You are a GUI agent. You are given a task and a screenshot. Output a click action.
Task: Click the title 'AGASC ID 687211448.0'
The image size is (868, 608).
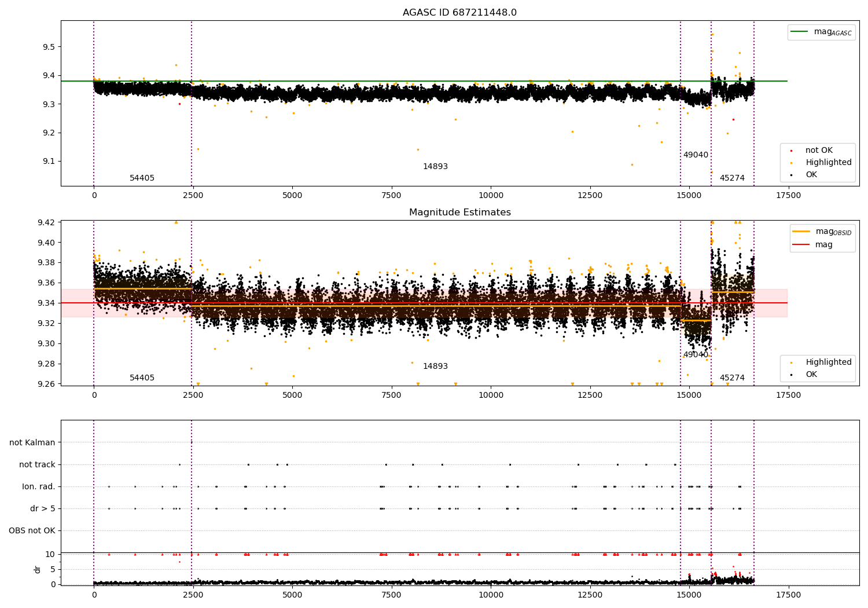pyautogui.click(x=459, y=13)
